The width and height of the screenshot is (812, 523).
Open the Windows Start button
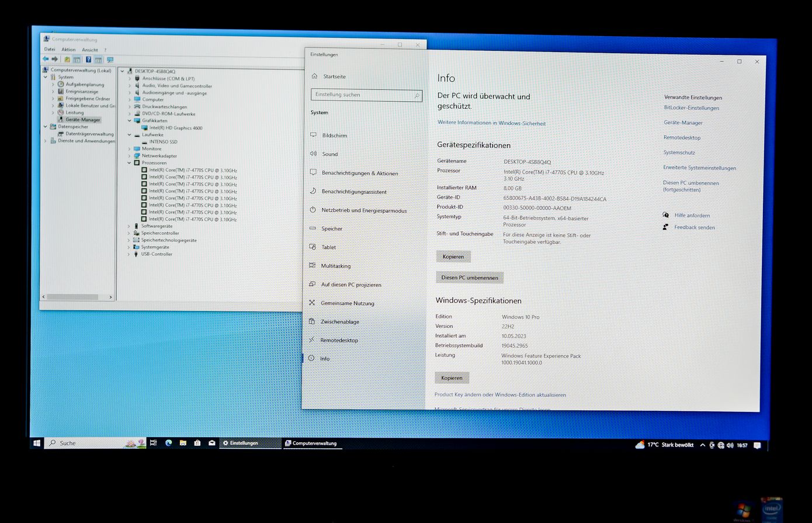pyautogui.click(x=37, y=443)
